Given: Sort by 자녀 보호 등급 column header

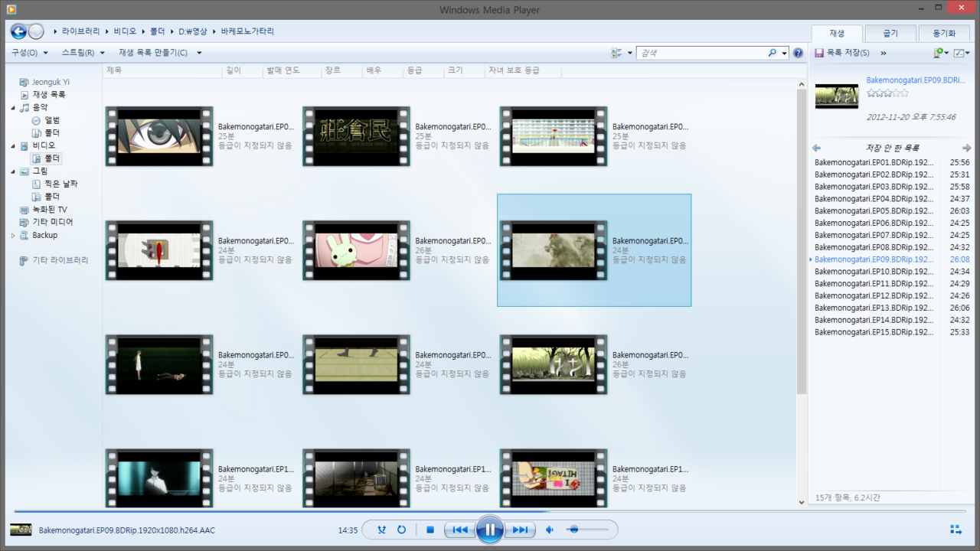Looking at the screenshot, I should [x=524, y=70].
